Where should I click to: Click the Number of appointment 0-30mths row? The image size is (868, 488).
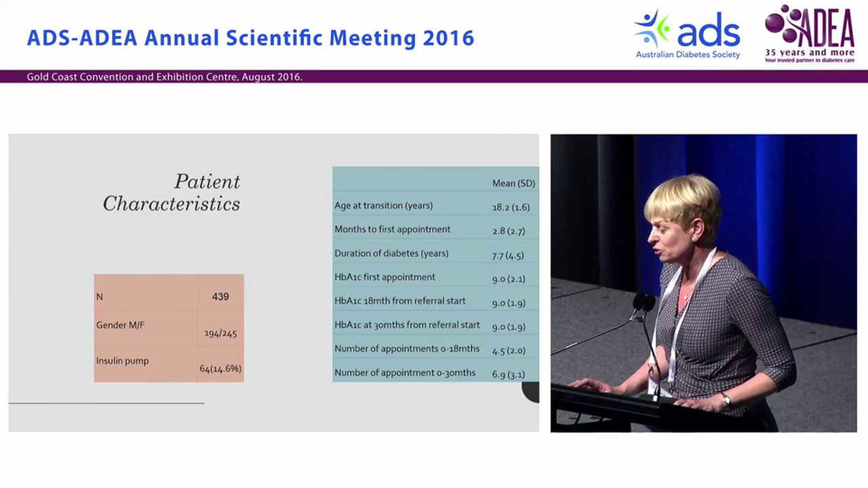[434, 373]
